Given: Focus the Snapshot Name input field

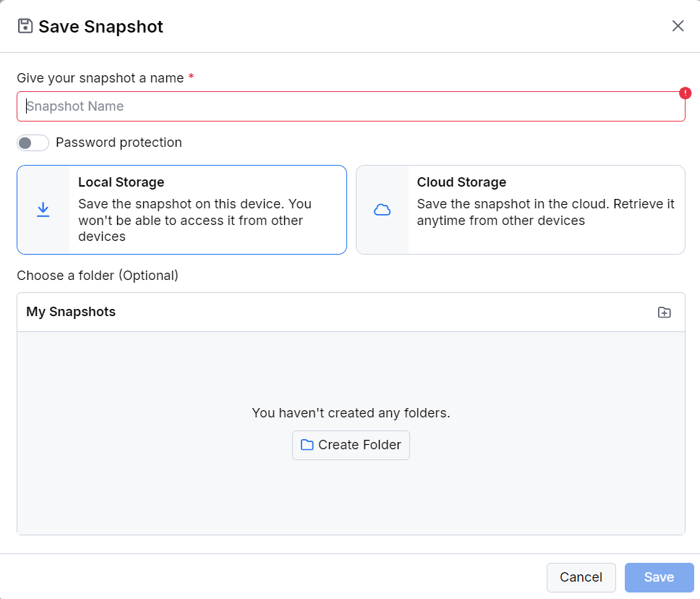Looking at the screenshot, I should click(x=350, y=106).
